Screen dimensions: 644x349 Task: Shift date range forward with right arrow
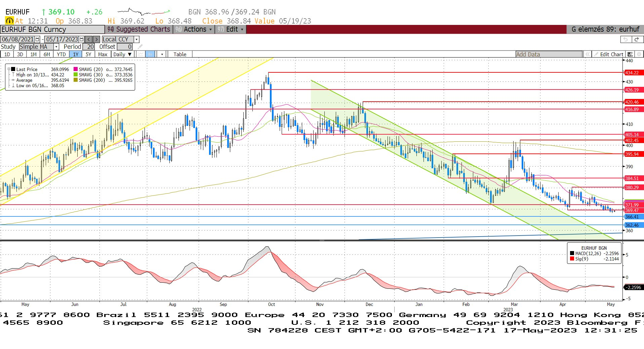click(x=96, y=39)
